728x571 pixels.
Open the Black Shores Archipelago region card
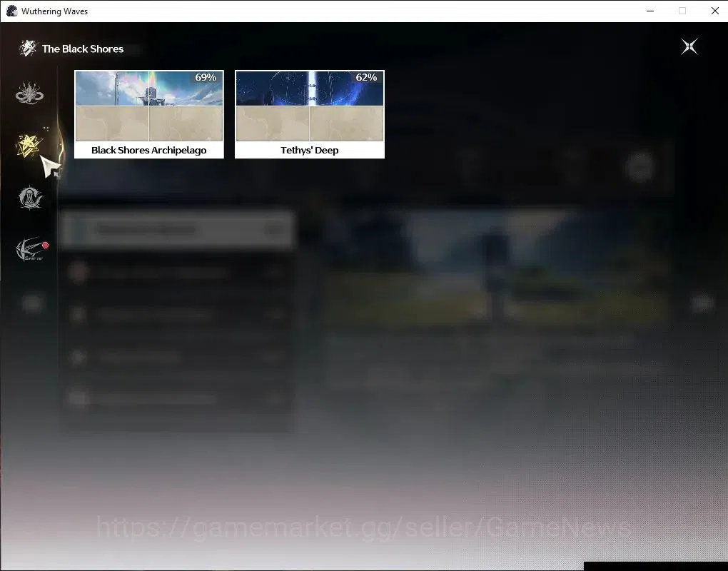point(149,114)
